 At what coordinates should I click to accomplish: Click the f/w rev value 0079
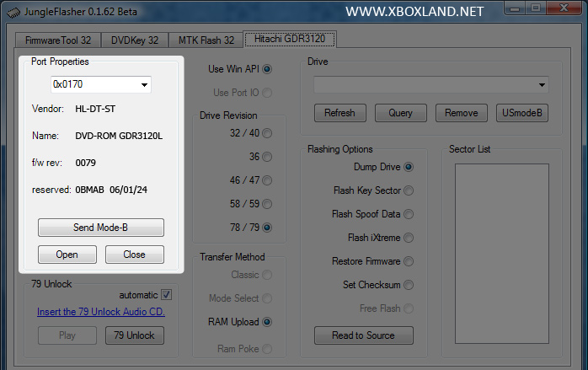(x=85, y=163)
